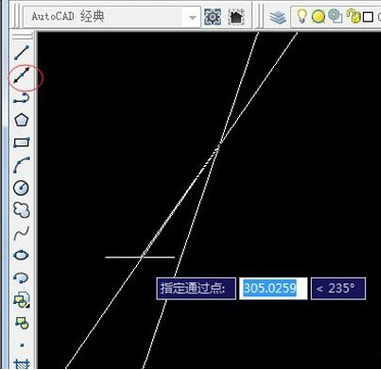This screenshot has height=370, width=381.
Task: Toggle layer on/off lightbulb
Action: click(302, 16)
